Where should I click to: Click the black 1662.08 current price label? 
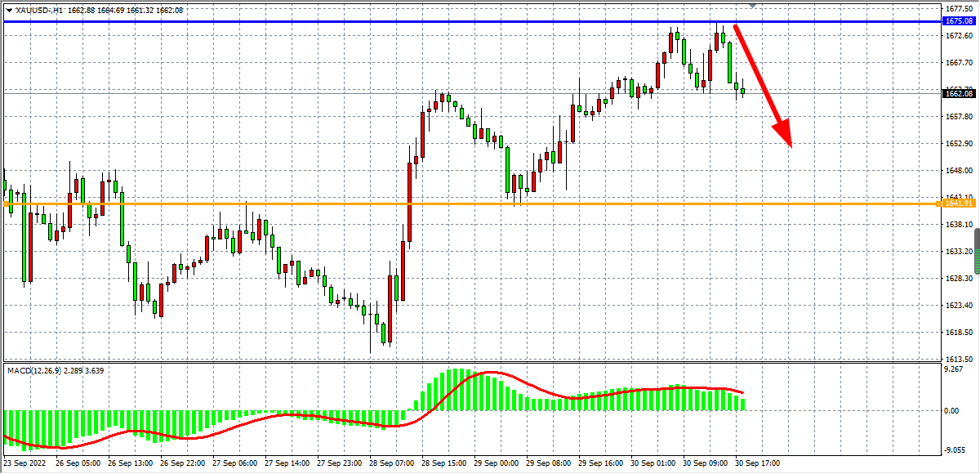point(958,93)
